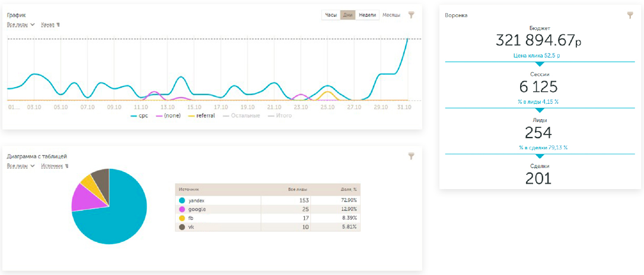Click the yellow fb marker in the table
The height and width of the screenshot is (275, 644).
182,218
